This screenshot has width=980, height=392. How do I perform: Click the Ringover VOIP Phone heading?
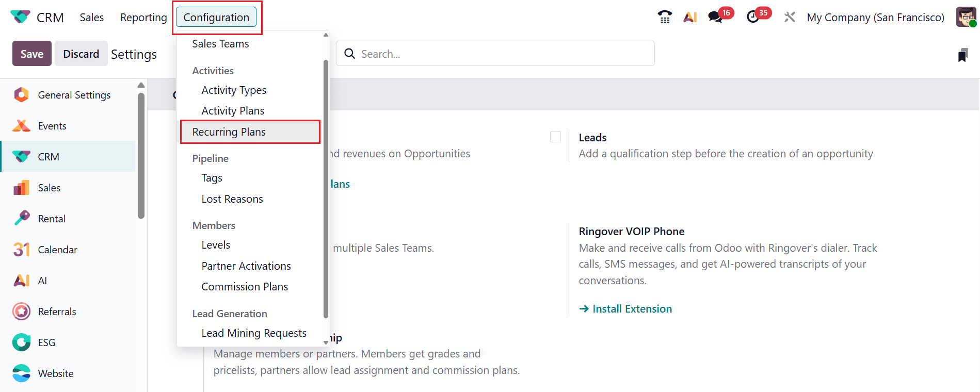632,232
